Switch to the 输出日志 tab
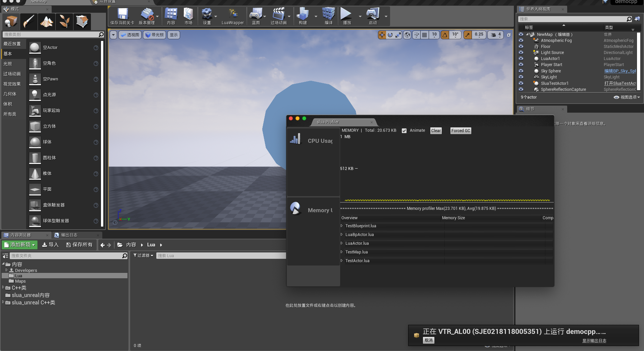Screen dimensions: 644x351 tap(69, 235)
